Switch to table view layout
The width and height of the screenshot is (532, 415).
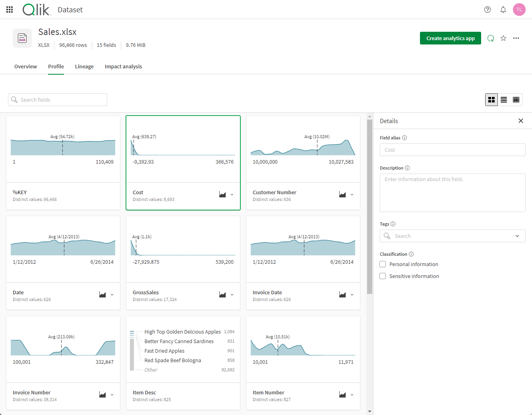tap(516, 100)
